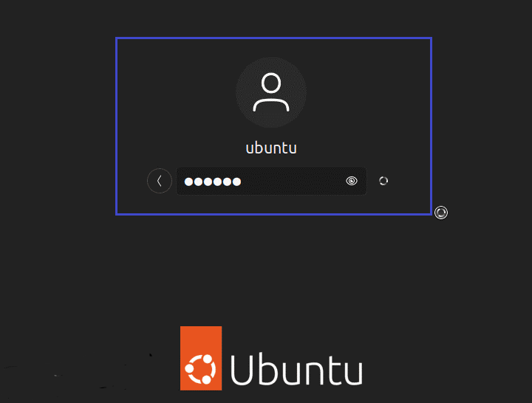Focus the password input field

pos(271,181)
